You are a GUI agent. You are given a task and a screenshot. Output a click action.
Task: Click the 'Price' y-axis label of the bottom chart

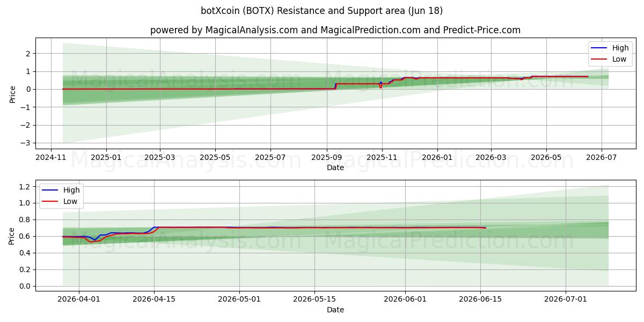pyautogui.click(x=12, y=236)
